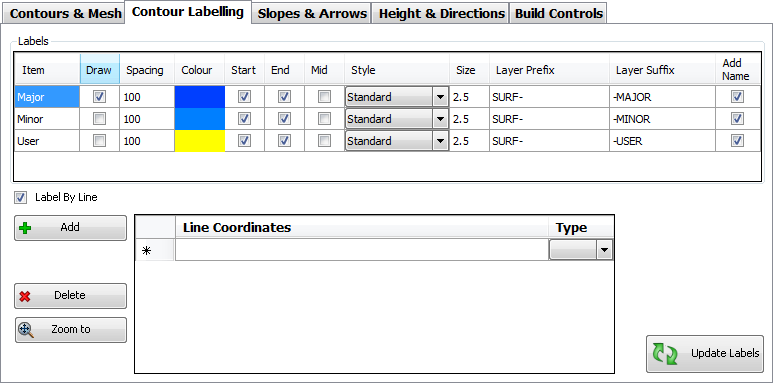The height and width of the screenshot is (384, 775).
Task: Enable Draw for the Minor row
Action: point(100,119)
